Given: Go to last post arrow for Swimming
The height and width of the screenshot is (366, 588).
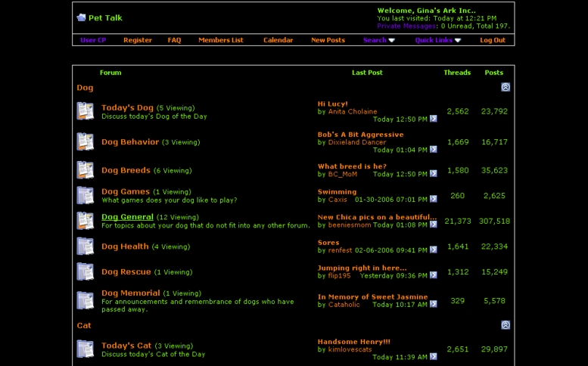Looking at the screenshot, I should (x=434, y=200).
